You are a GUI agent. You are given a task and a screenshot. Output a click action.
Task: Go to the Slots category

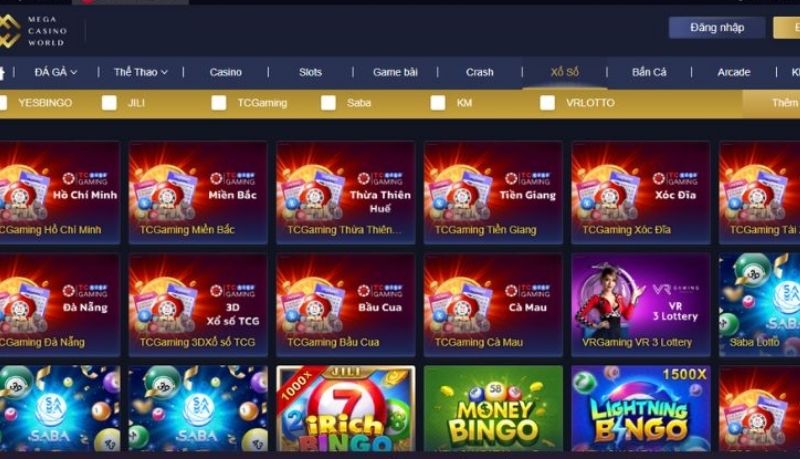tap(310, 72)
